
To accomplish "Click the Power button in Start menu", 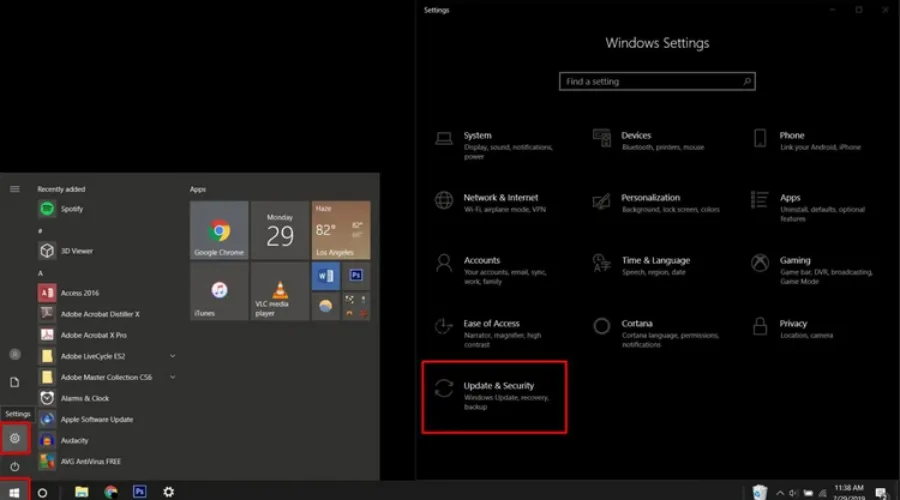I will [15, 467].
